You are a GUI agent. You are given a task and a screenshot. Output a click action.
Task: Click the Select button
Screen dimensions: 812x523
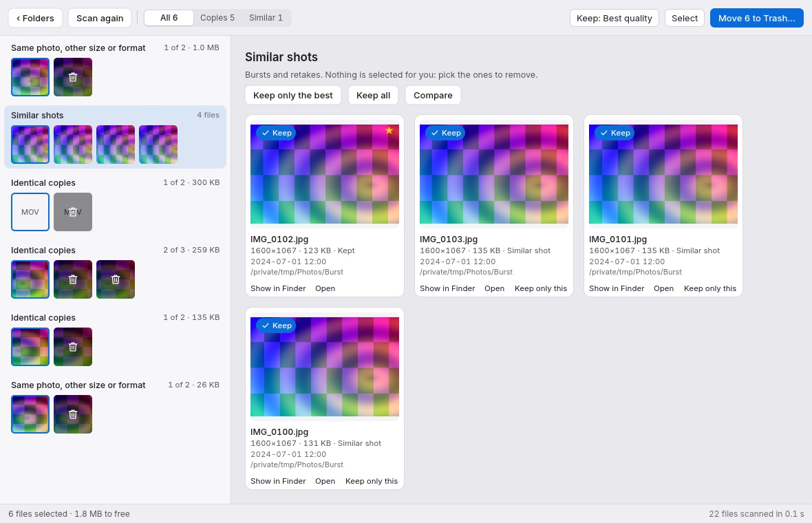pyautogui.click(x=685, y=18)
